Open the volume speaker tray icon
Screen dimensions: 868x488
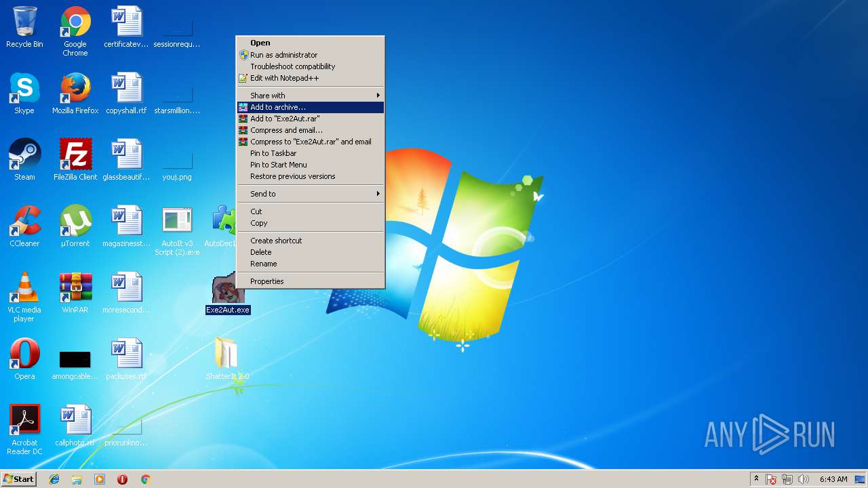(x=804, y=479)
